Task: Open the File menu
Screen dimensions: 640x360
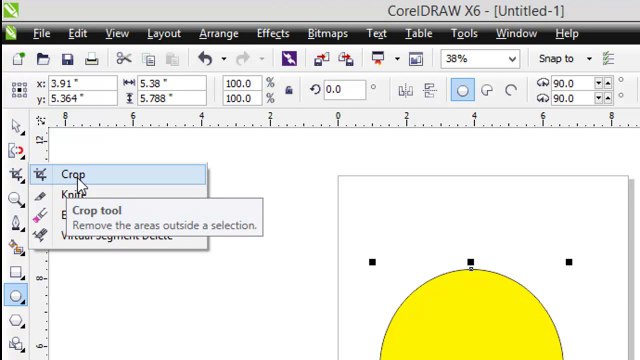Action: 42,33
